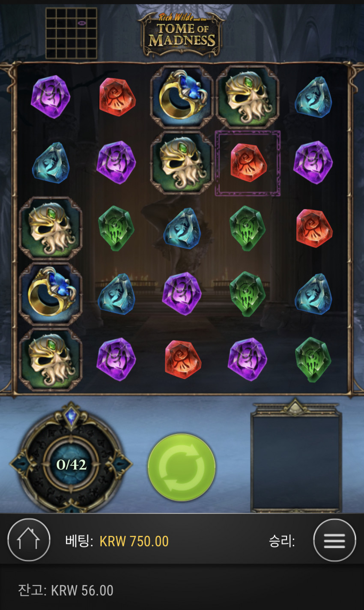Open the home icon
The width and height of the screenshot is (364, 610).
[29, 540]
